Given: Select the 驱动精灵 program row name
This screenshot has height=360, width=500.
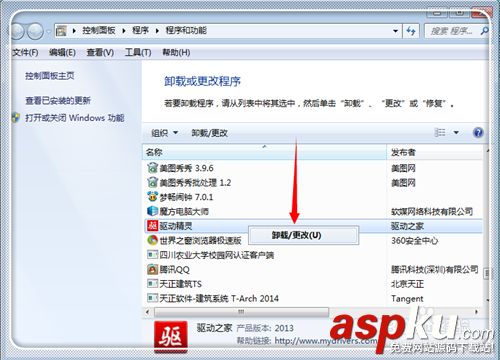Looking at the screenshot, I should [176, 226].
